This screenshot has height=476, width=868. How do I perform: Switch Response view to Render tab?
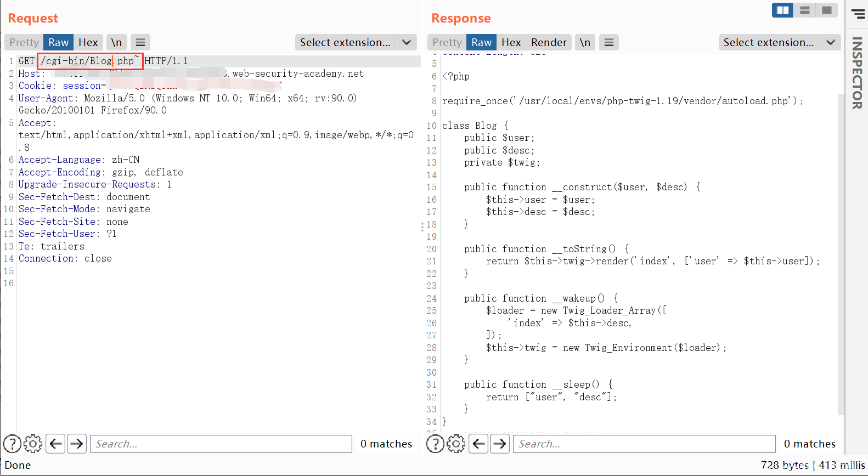pyautogui.click(x=549, y=42)
